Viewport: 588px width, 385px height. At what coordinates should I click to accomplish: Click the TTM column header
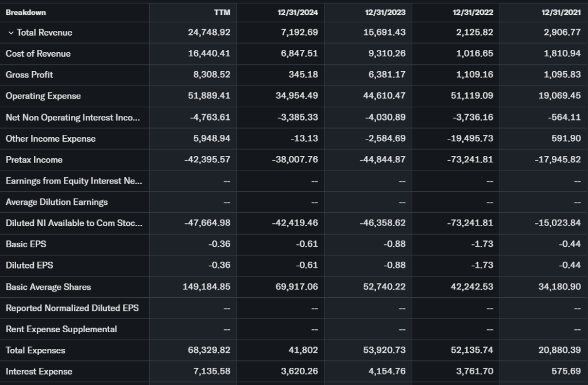tap(222, 12)
